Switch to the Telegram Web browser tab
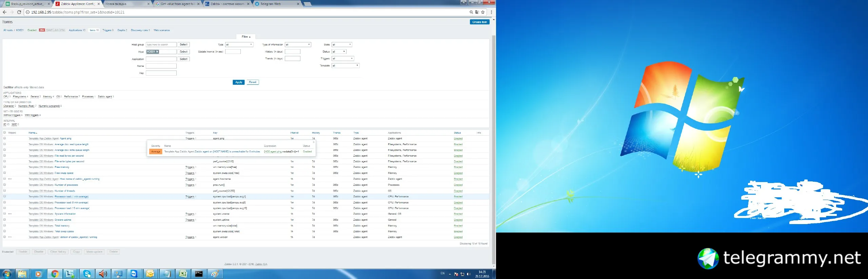This screenshot has width=868, height=279. 277,4
